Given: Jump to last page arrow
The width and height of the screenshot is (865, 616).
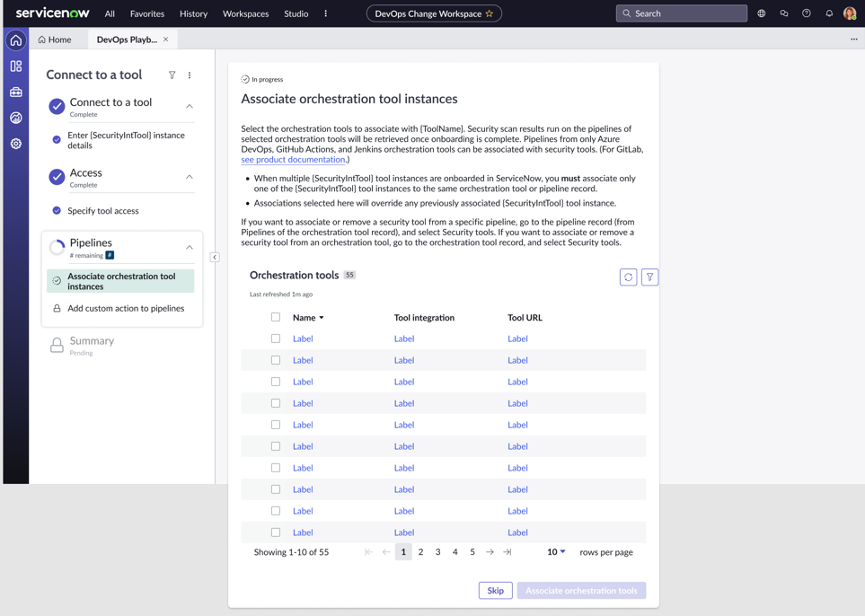Looking at the screenshot, I should [507, 552].
